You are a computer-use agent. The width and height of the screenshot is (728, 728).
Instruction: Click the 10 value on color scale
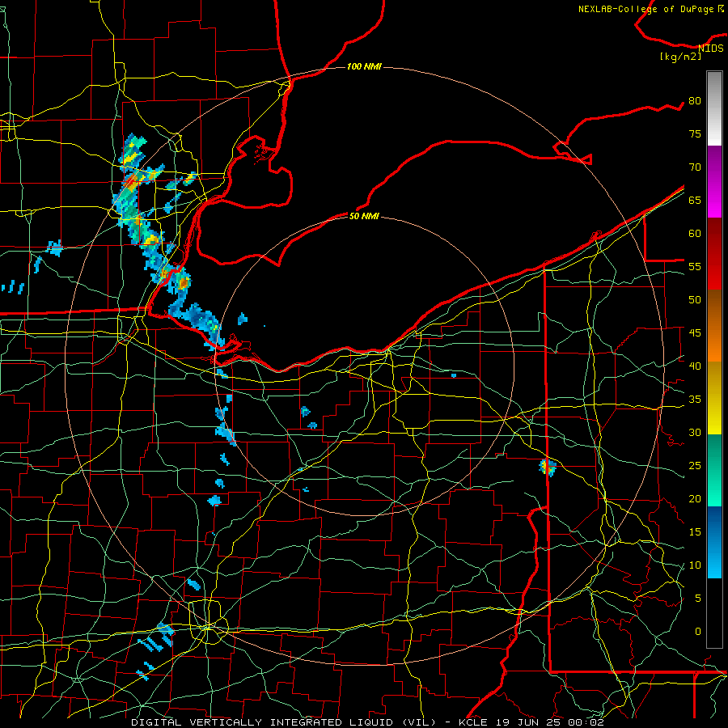click(695, 565)
